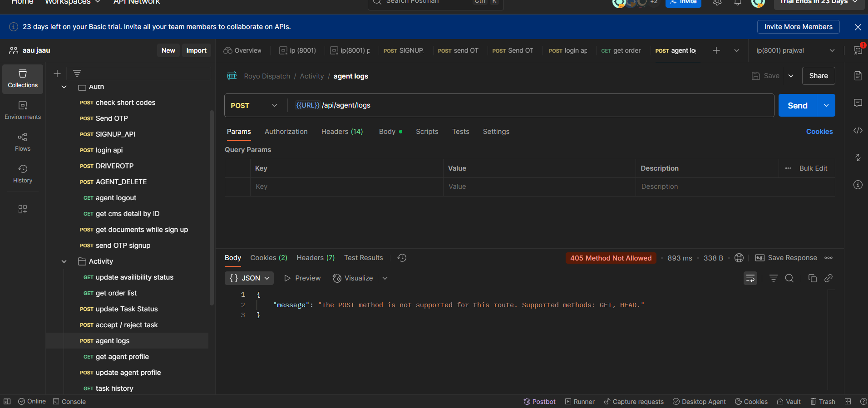Search within the response body

[x=789, y=278]
